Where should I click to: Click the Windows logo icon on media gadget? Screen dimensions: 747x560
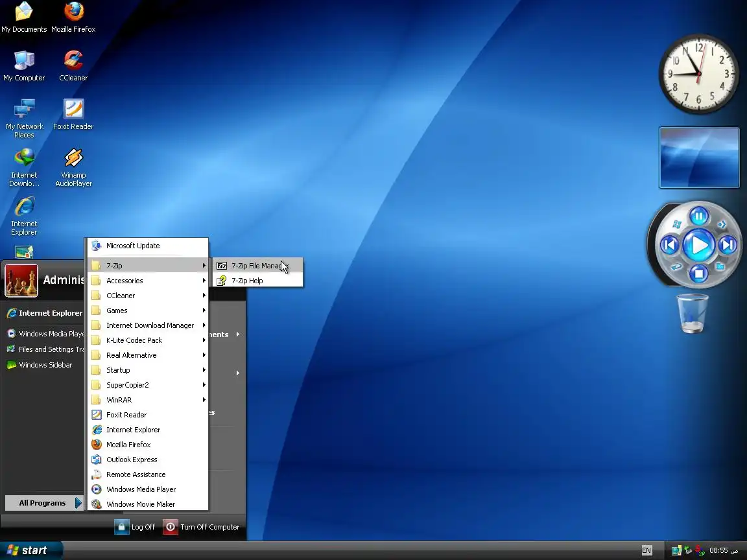(677, 224)
